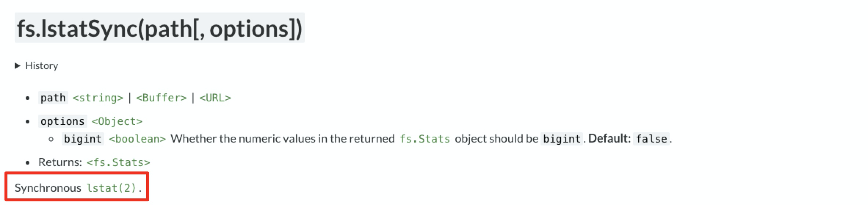
Task: Open the lstat(2) man page link
Action: tap(111, 188)
